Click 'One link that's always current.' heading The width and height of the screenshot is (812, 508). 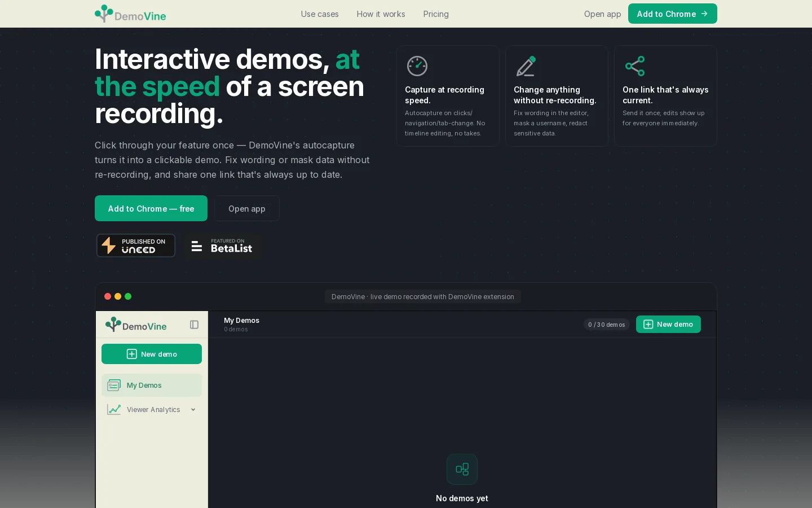coord(665,95)
